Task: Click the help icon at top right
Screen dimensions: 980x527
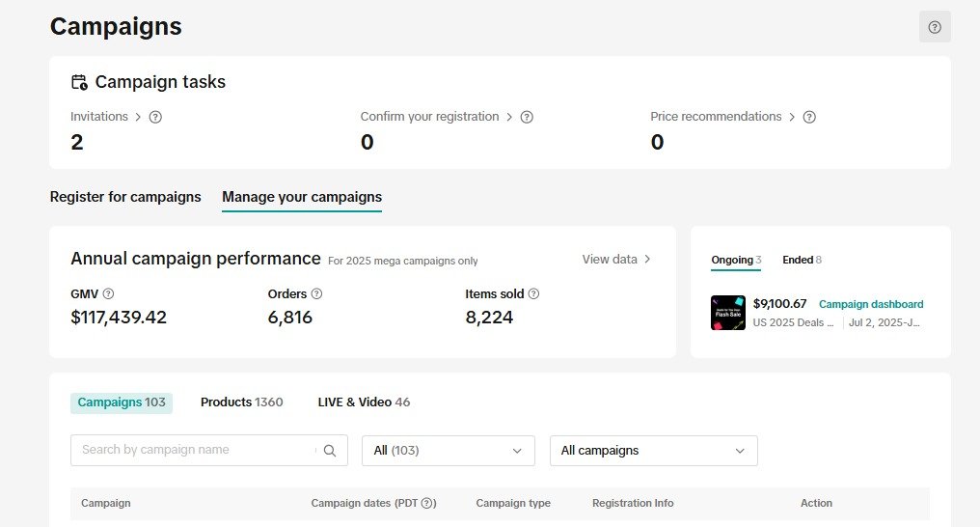Action: click(x=934, y=27)
